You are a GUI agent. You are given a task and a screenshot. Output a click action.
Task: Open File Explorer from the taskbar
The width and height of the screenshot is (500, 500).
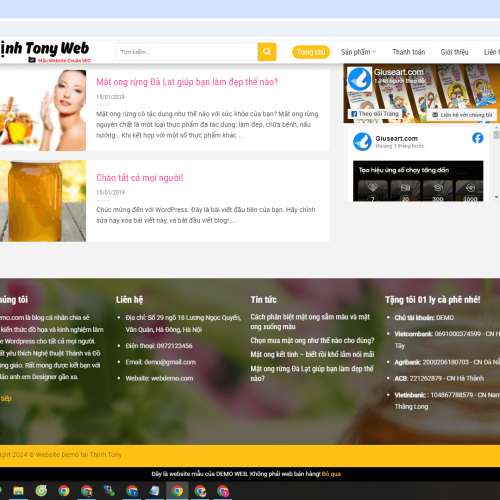[x=18, y=491]
